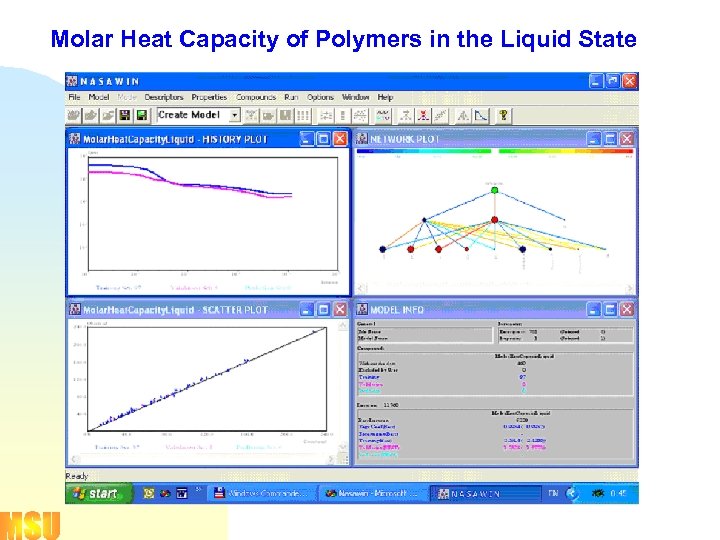The height and width of the screenshot is (540, 720).
Task: Maximize the Model Info window
Action: tap(610, 309)
